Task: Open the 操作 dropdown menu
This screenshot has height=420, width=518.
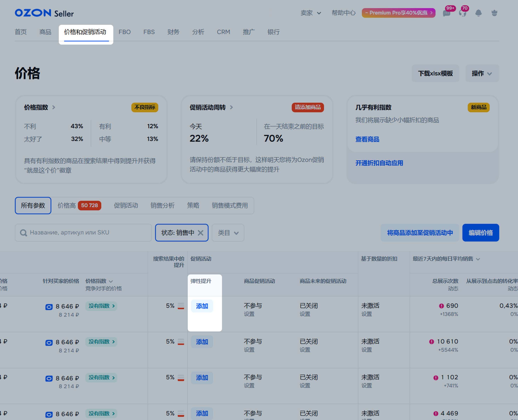Action: pyautogui.click(x=482, y=73)
